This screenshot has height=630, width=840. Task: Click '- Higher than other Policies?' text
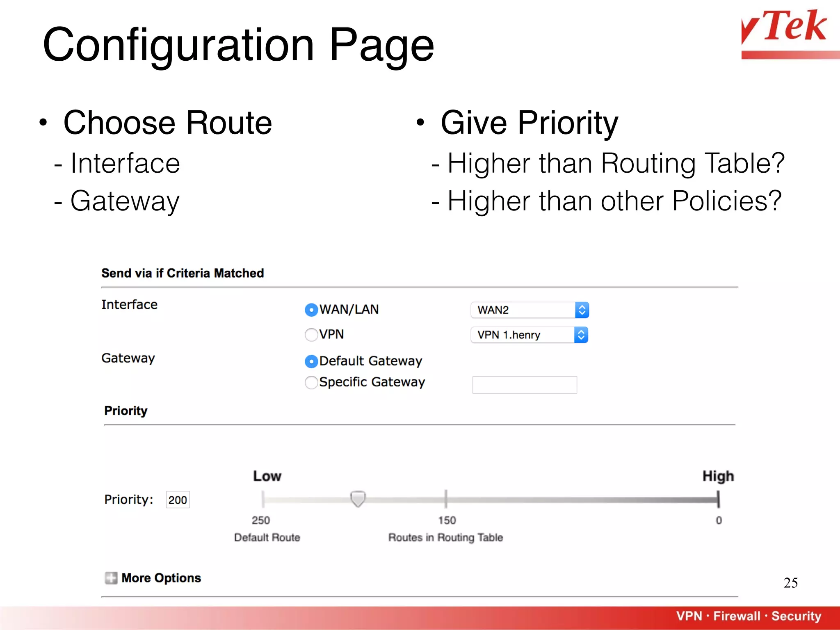(607, 201)
